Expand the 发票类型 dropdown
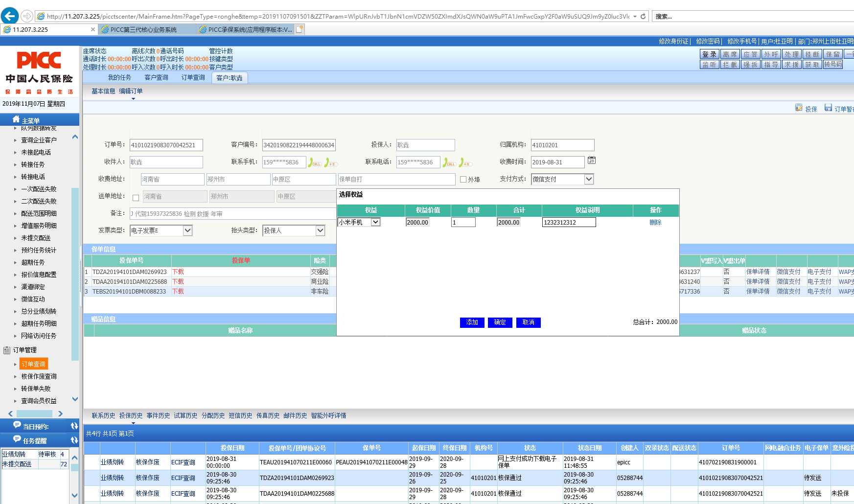 pyautogui.click(x=187, y=230)
